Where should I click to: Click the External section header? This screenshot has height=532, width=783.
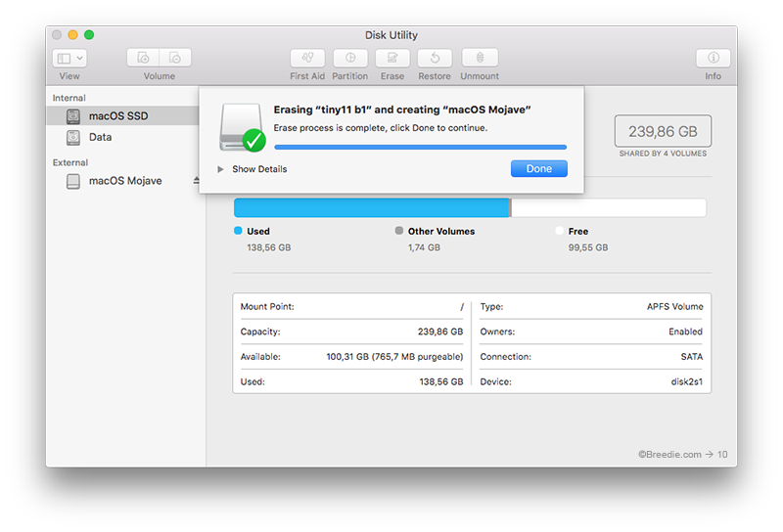[x=70, y=162]
